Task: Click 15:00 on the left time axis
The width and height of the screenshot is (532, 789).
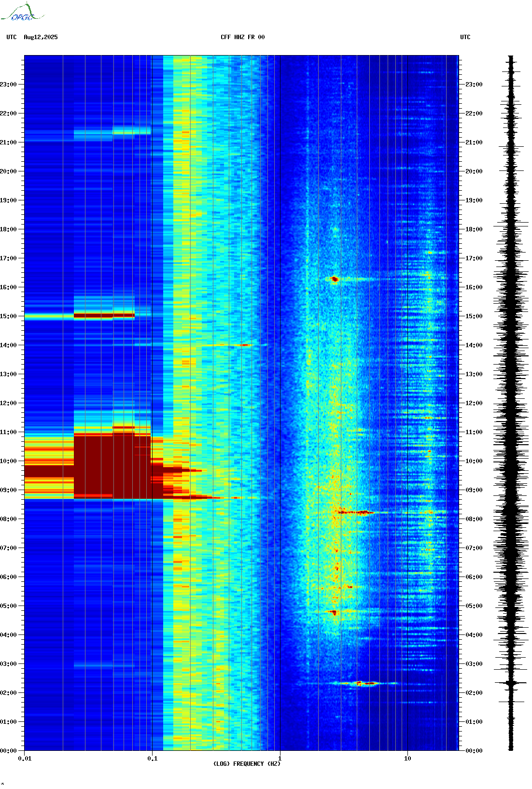Action: tap(8, 316)
